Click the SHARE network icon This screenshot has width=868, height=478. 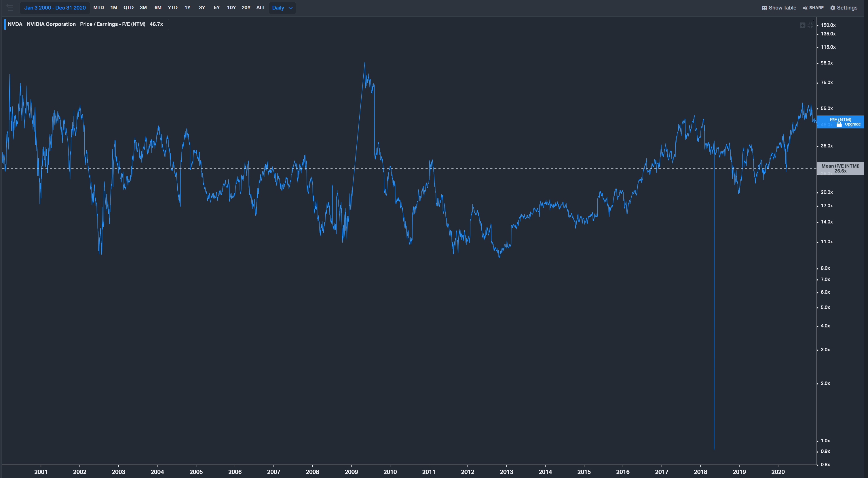pos(805,8)
